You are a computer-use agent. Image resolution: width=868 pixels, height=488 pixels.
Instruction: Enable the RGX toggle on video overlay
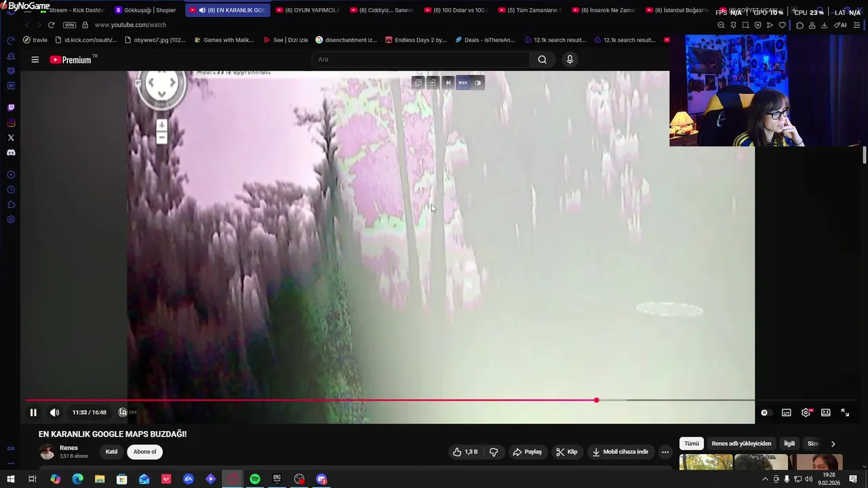point(462,83)
